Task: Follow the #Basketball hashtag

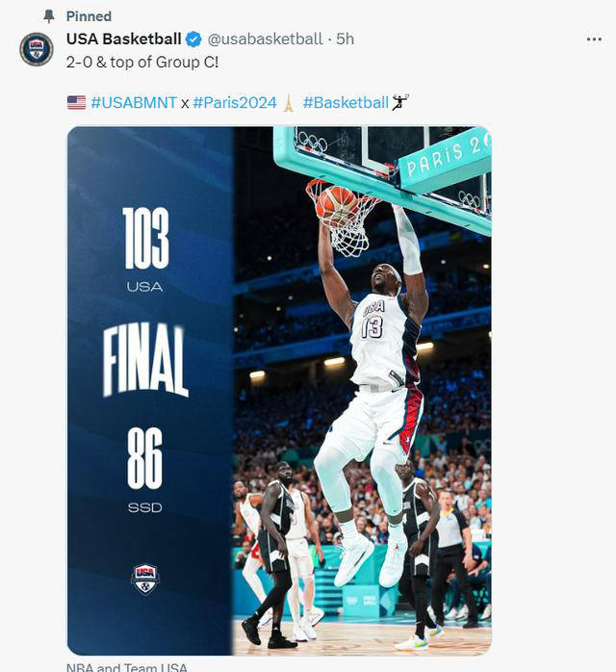Action: [x=346, y=103]
